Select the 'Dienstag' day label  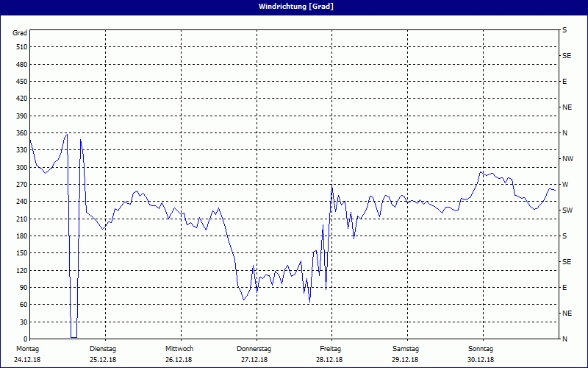103,349
